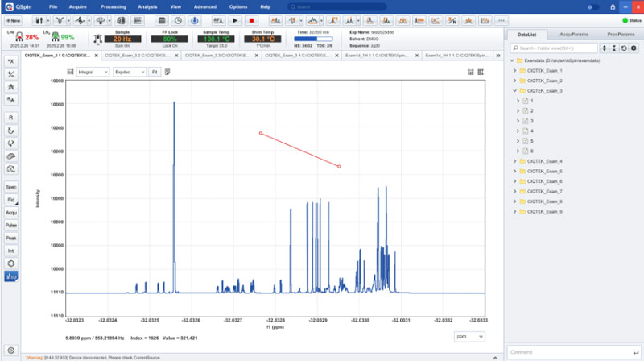Expand the CIQTEK_Exam_4 folder
644x361 pixels.
514,161
